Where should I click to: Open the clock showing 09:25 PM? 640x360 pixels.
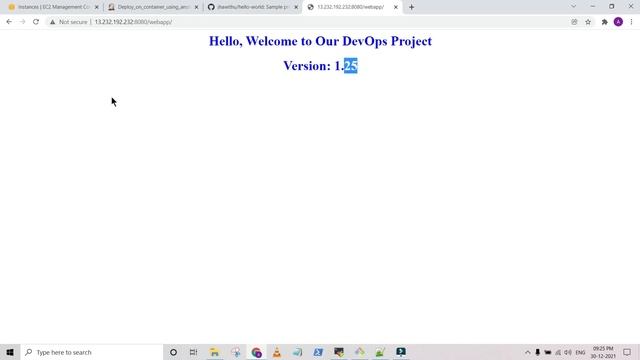click(x=603, y=352)
